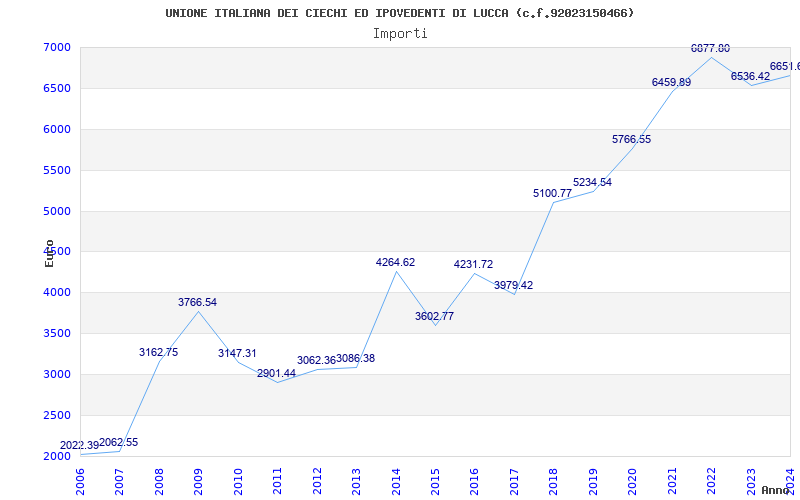Click the data label 3062.36
Viewport: 800px width, 500px height.
316,360
